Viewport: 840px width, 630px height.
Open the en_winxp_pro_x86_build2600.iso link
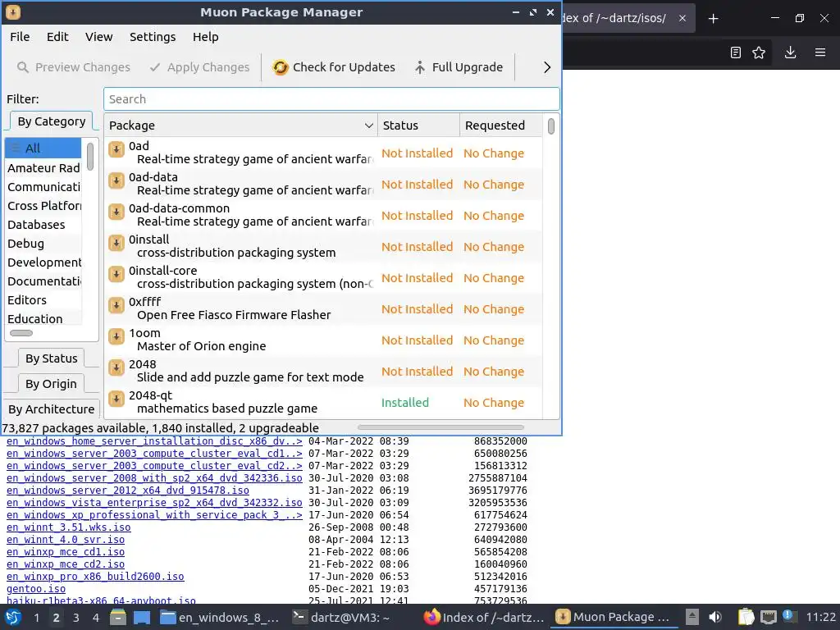95,577
